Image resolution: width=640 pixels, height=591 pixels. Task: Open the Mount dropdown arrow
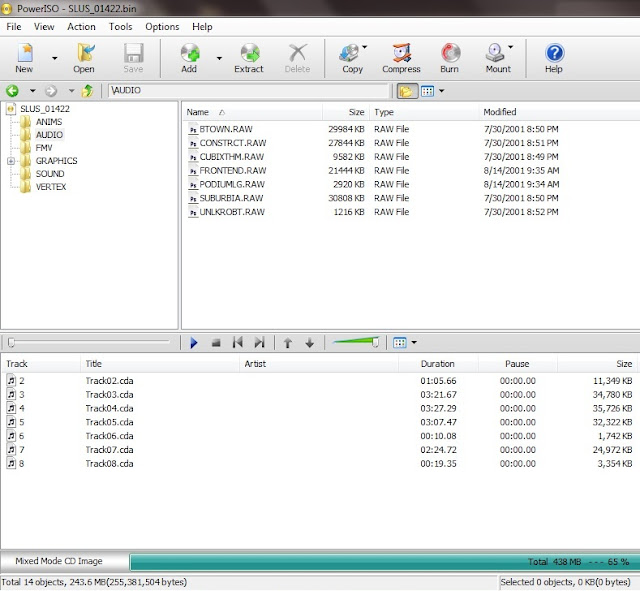click(511, 47)
